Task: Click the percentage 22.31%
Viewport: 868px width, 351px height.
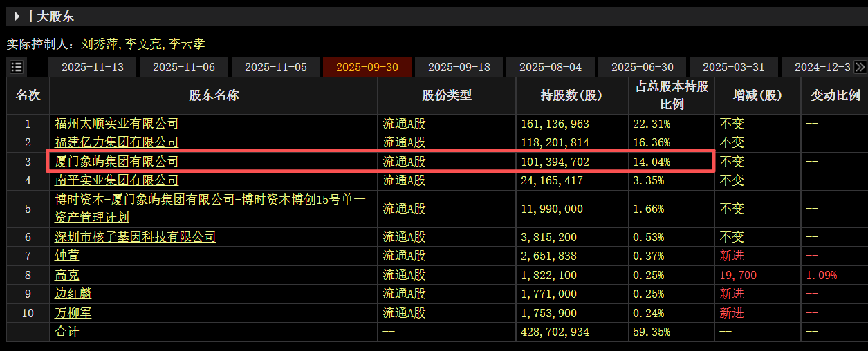Action: (x=652, y=124)
